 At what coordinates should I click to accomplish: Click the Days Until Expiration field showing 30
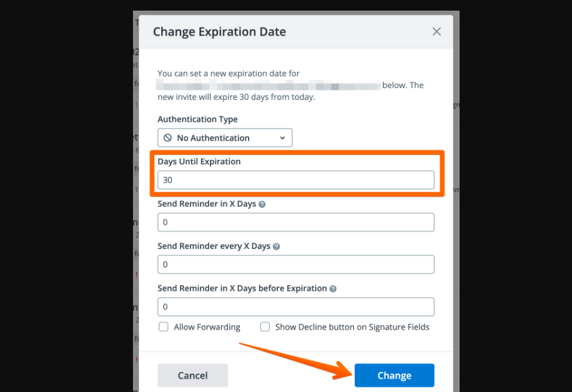click(x=295, y=180)
